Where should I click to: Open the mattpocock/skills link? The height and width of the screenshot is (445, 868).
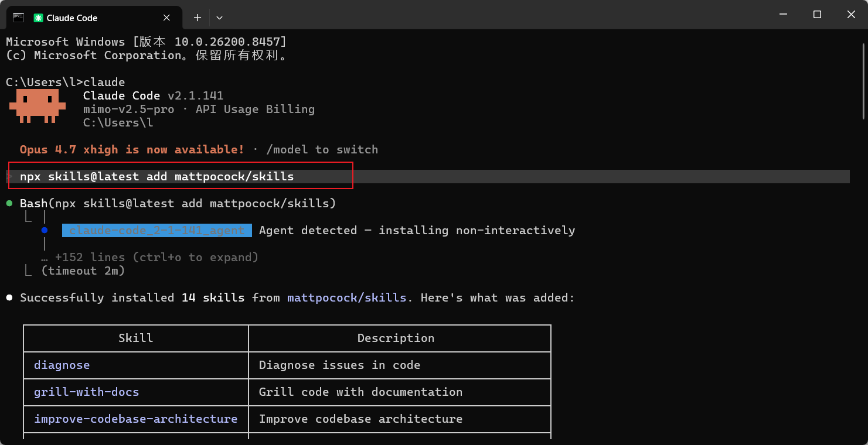tap(346, 297)
